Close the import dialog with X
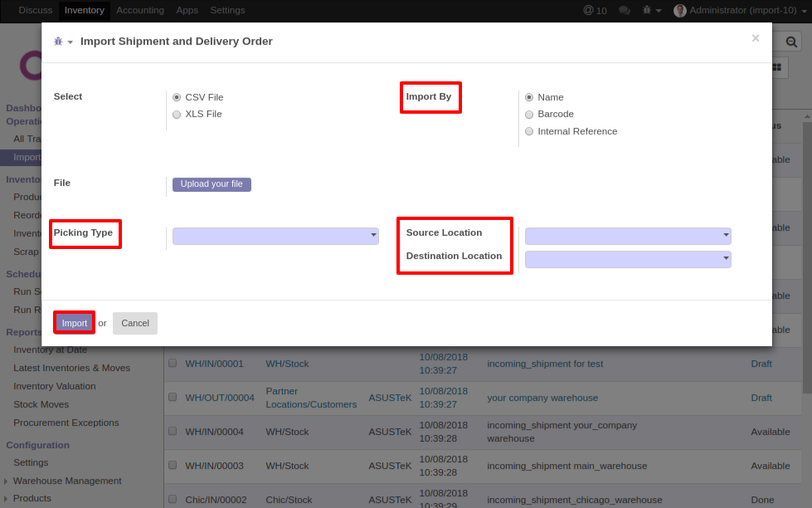812x508 pixels. [x=755, y=38]
